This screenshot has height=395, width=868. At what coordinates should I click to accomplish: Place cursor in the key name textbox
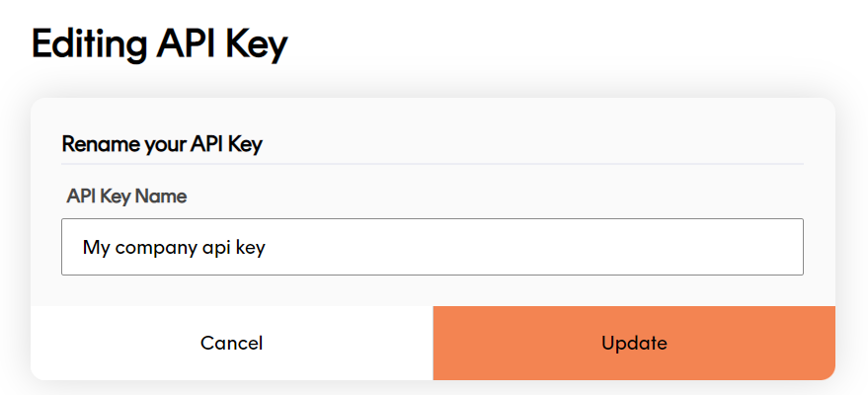[432, 247]
